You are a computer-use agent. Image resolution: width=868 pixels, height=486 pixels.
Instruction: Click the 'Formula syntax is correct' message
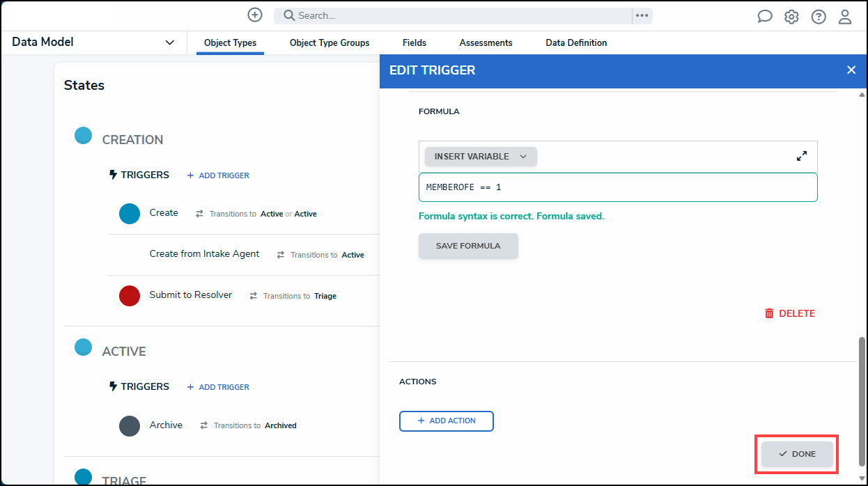pyautogui.click(x=511, y=217)
